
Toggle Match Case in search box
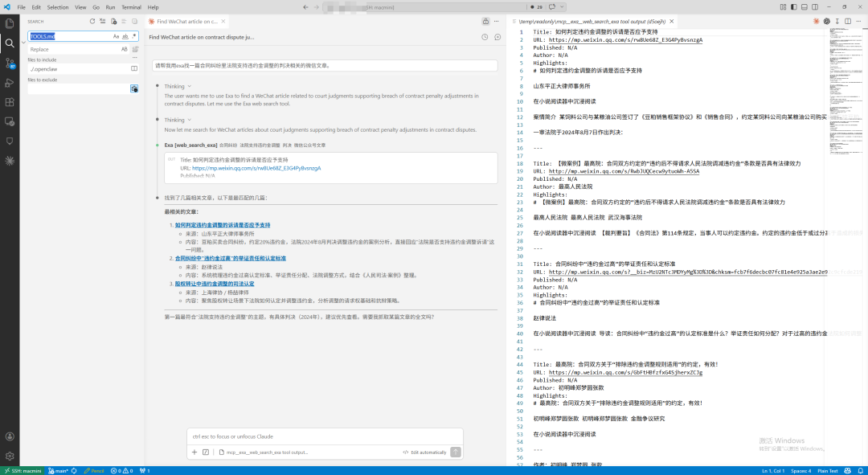(116, 36)
